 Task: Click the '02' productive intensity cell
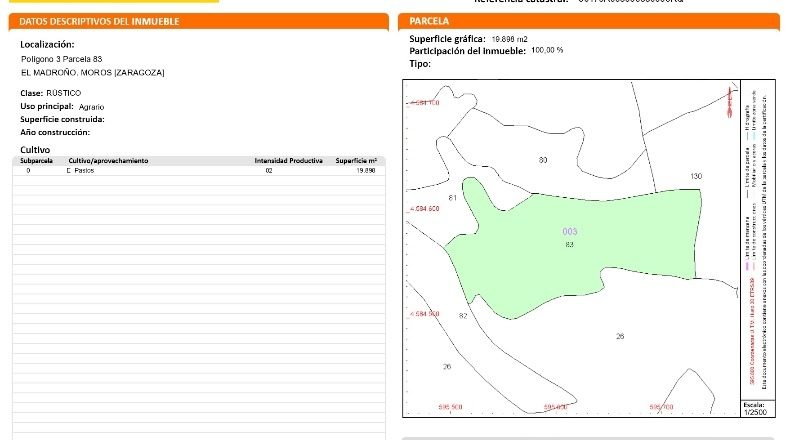[x=269, y=170]
